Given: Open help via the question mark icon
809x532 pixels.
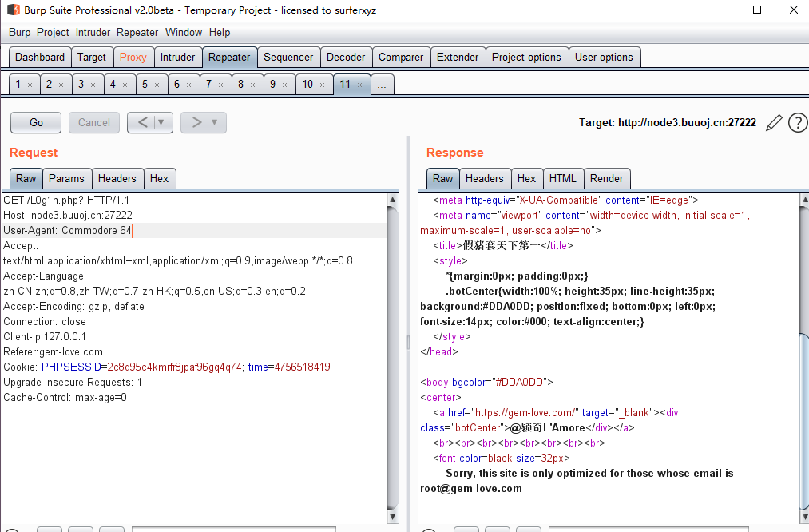Looking at the screenshot, I should point(797,122).
